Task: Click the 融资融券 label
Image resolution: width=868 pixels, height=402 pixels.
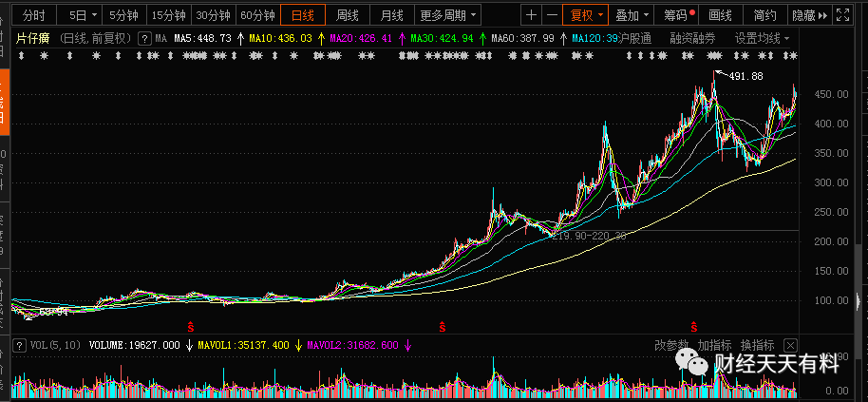Action: point(692,39)
